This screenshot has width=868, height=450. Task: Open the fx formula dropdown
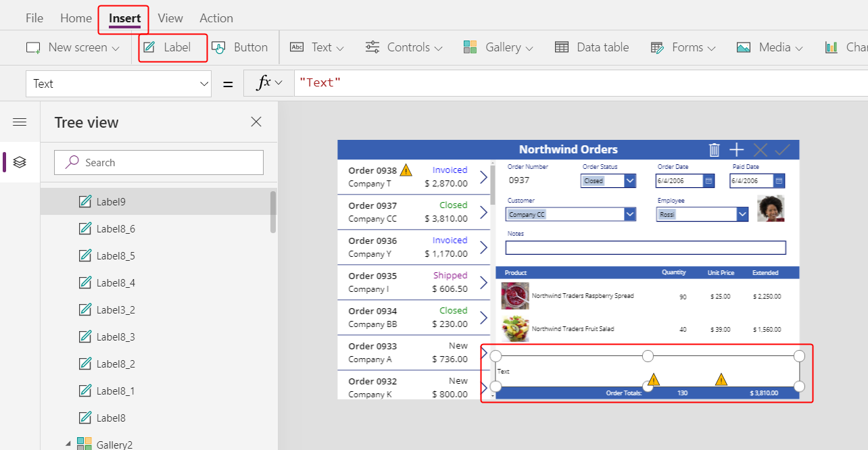tap(268, 83)
